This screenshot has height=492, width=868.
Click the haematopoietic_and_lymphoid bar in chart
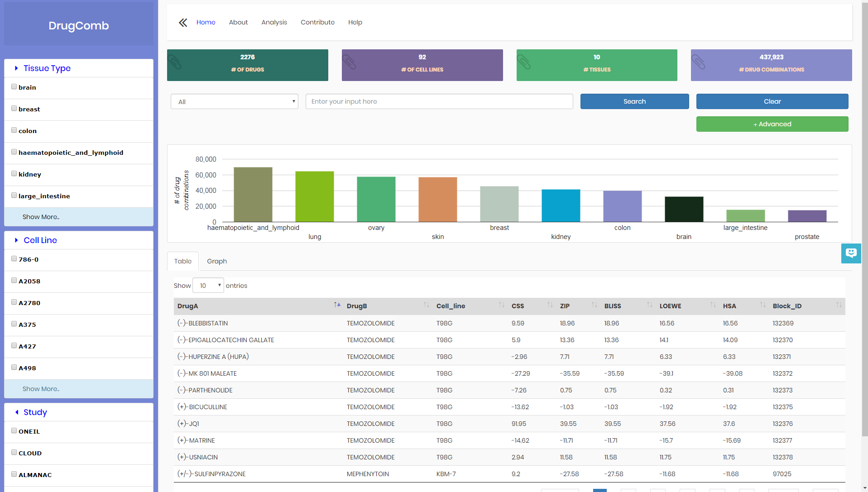point(253,195)
